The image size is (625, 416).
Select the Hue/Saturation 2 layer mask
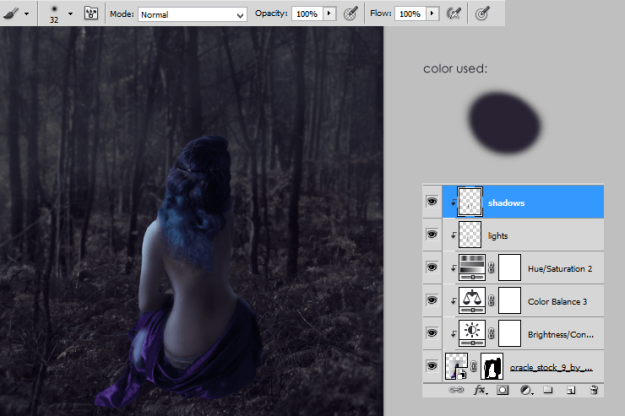pos(509,267)
